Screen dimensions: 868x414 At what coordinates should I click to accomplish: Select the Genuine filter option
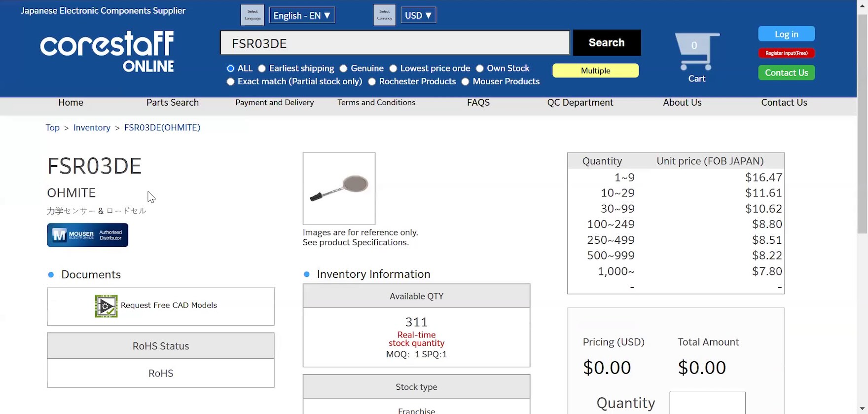tap(343, 69)
